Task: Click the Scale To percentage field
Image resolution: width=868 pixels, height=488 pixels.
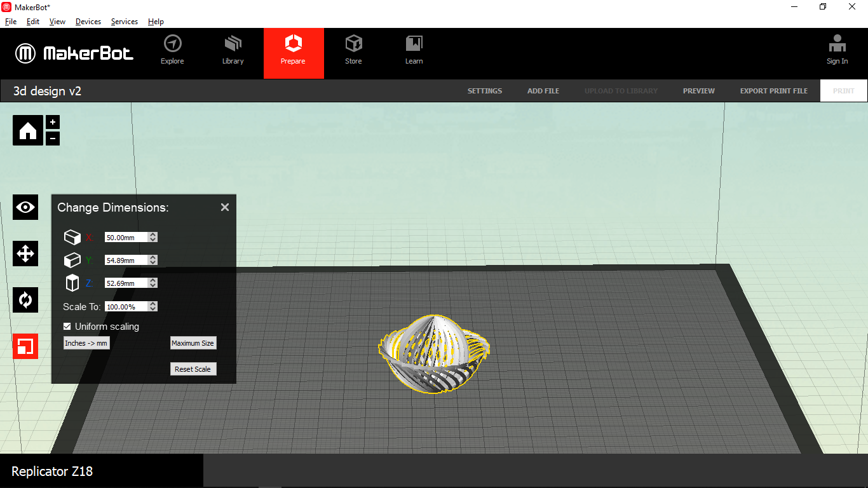Action: [x=126, y=306]
